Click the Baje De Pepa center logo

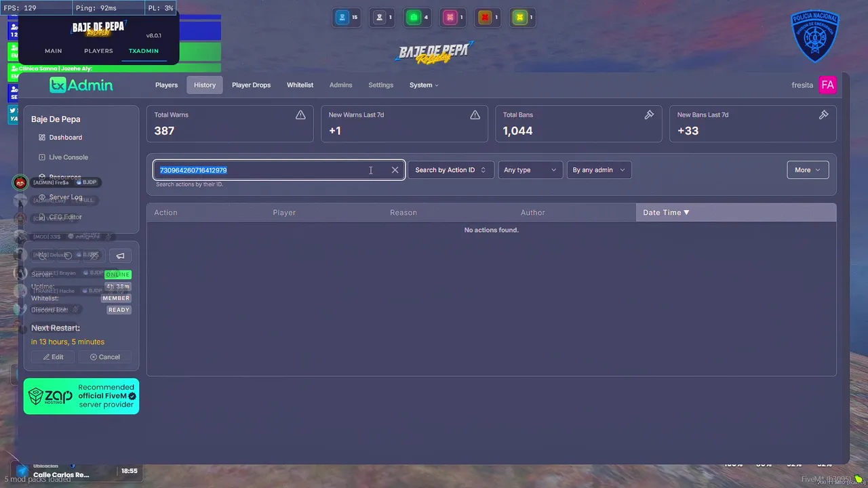pos(435,53)
